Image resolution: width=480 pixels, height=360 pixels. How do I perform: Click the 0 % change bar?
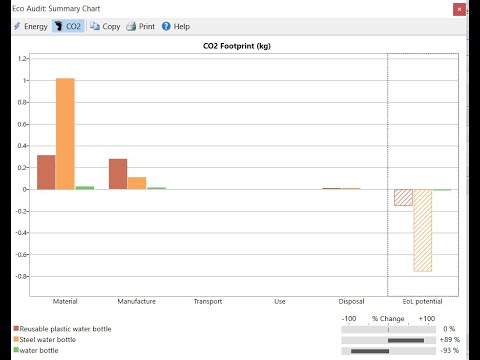(x=388, y=330)
